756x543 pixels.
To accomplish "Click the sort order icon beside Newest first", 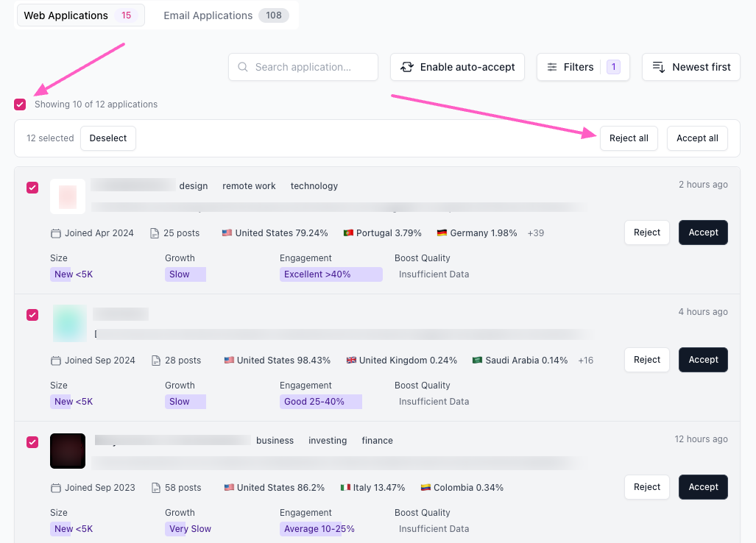I will (659, 67).
